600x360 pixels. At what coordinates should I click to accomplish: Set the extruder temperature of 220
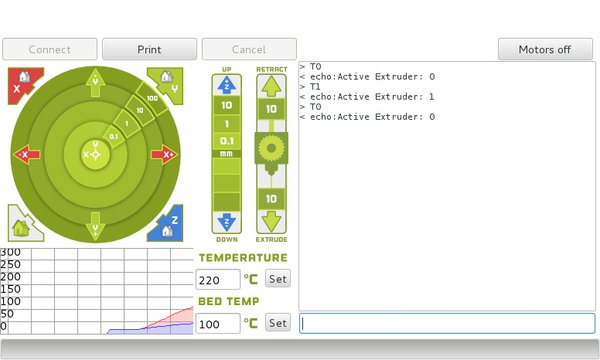(278, 279)
